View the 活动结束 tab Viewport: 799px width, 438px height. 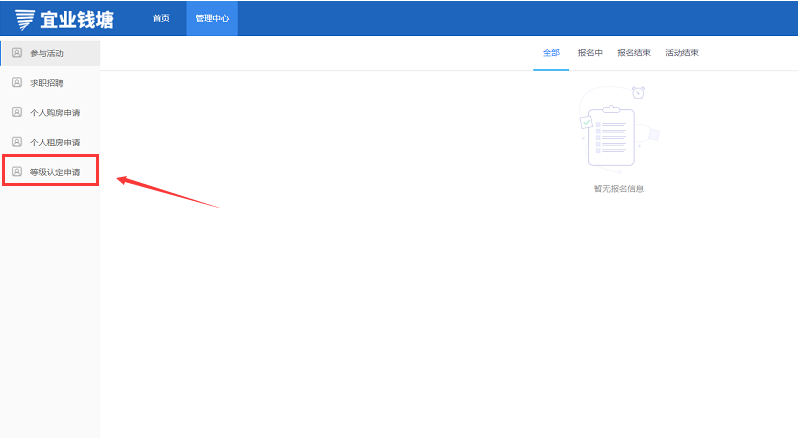[682, 53]
